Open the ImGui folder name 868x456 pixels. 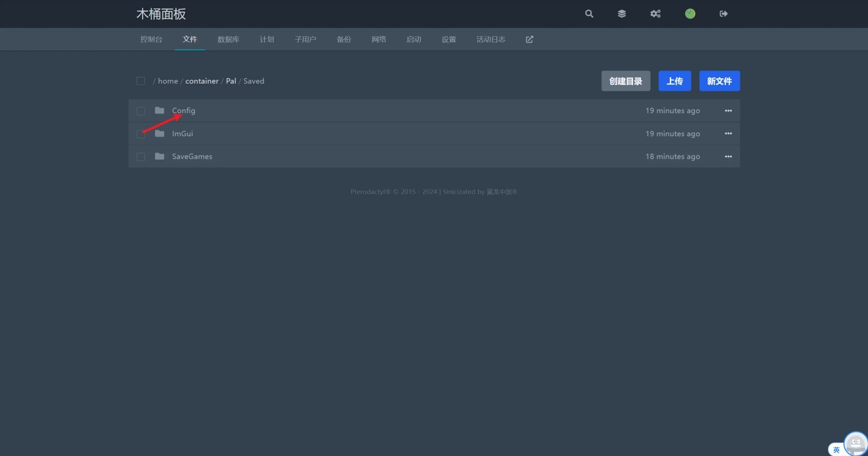pos(182,133)
